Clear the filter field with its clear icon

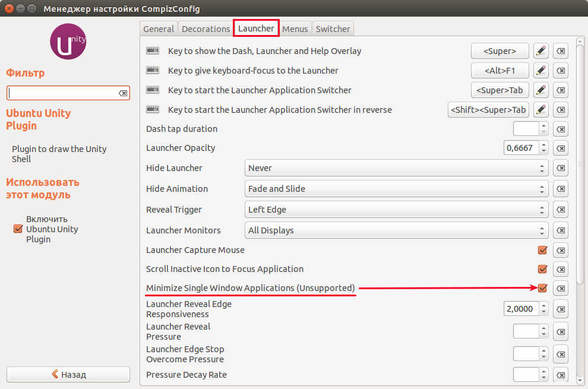coord(123,93)
